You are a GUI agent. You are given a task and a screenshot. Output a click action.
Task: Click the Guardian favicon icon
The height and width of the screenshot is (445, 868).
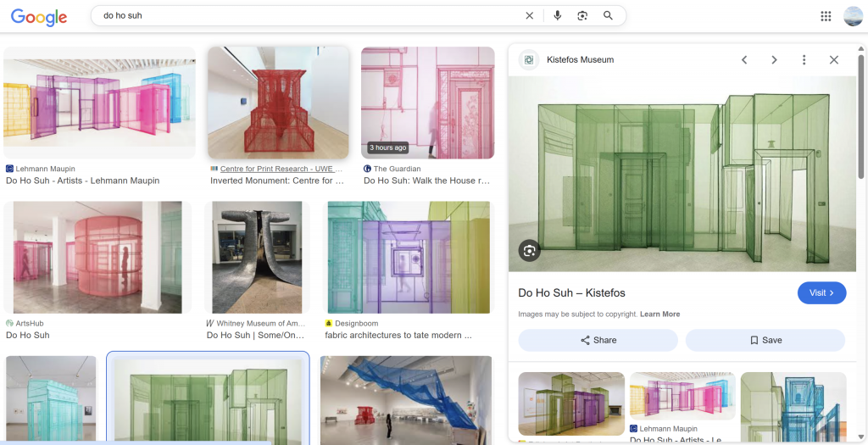click(x=367, y=169)
